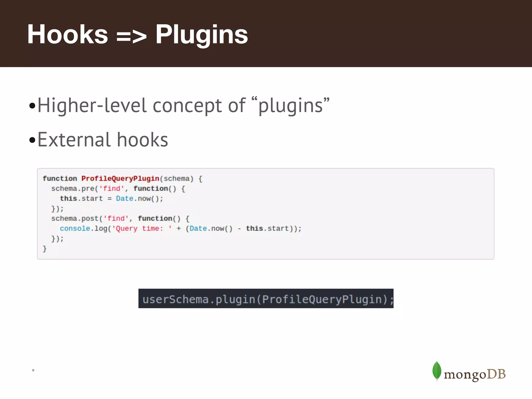
Task: Click the console.log 'Query time:' code line
Action: coord(181,229)
